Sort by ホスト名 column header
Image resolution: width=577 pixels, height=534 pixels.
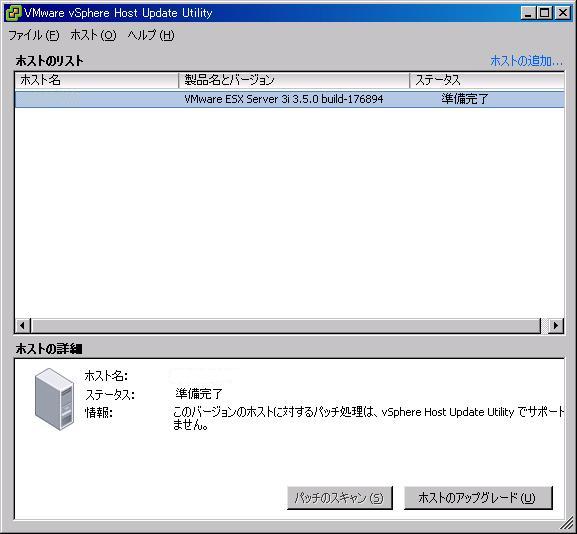97,80
